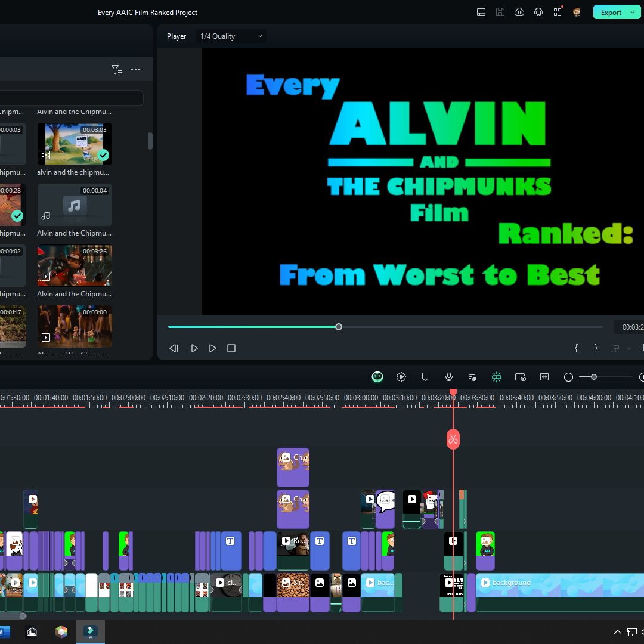Screen dimensions: 644x644
Task: Click the Mark In curly brace
Action: point(576,348)
